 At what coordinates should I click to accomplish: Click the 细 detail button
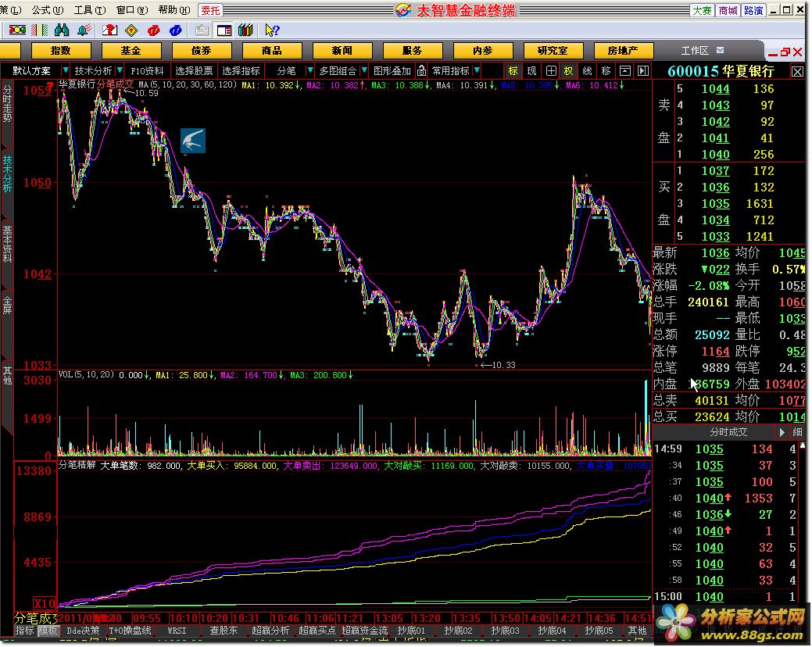[797, 432]
